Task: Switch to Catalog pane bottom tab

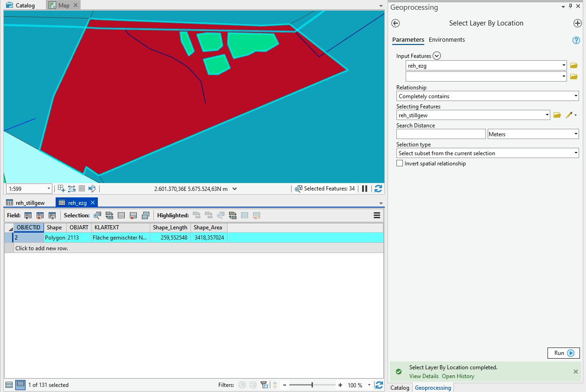Action: [400, 388]
